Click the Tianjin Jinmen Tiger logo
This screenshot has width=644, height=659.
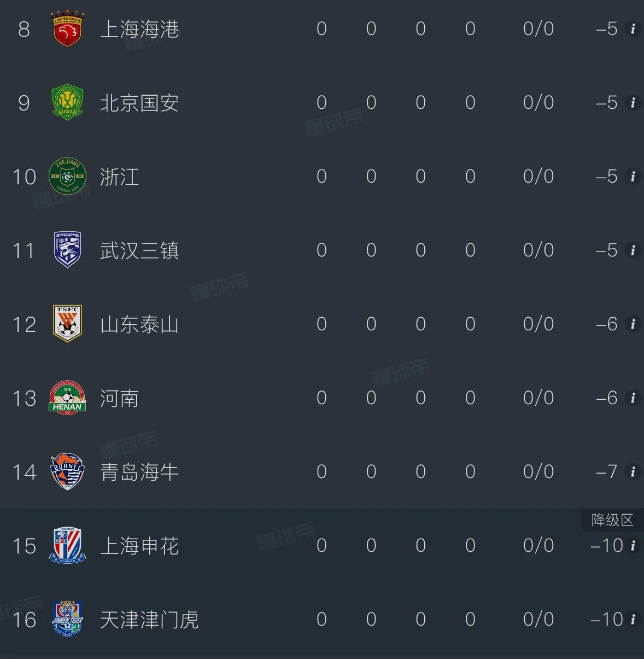[x=67, y=619]
